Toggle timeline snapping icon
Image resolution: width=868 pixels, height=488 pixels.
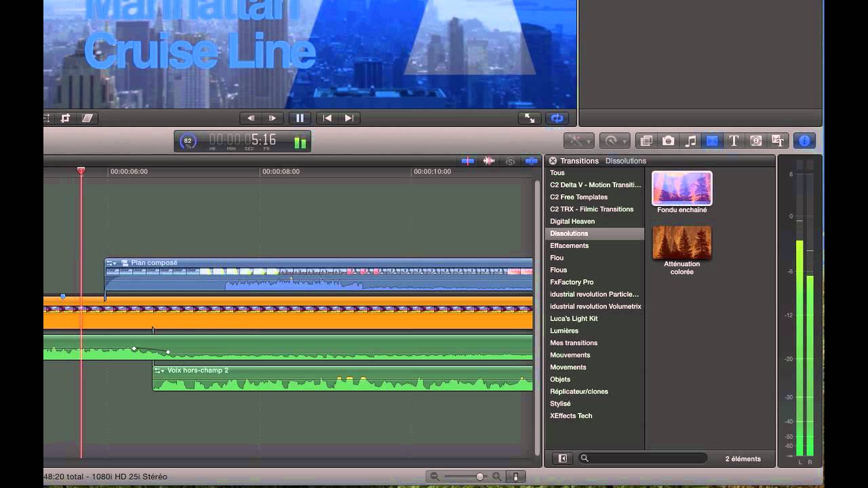(532, 161)
